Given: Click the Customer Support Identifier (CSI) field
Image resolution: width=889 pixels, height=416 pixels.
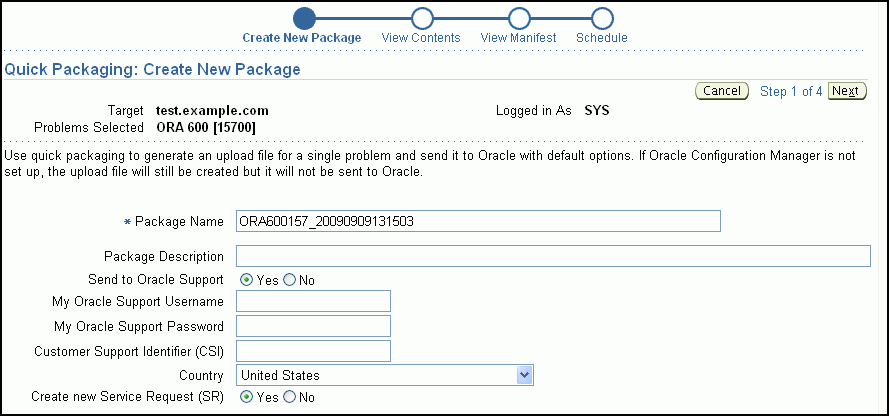Looking at the screenshot, I should [x=313, y=350].
